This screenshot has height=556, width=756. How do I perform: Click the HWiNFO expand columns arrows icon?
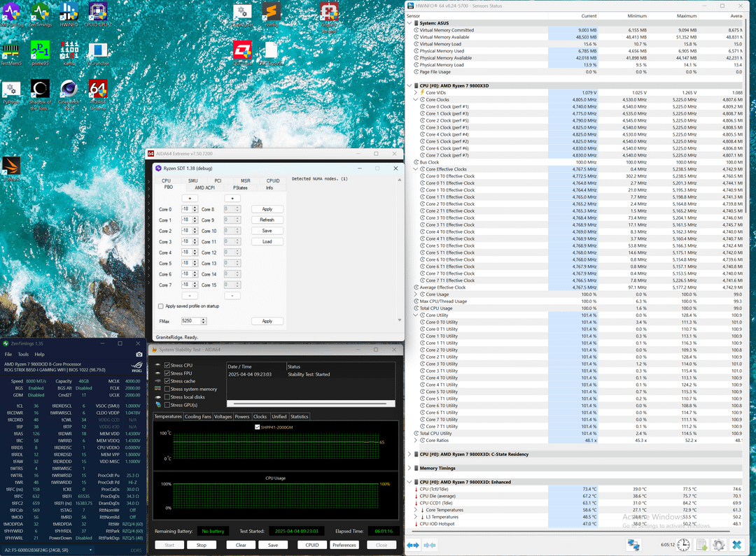413,545
